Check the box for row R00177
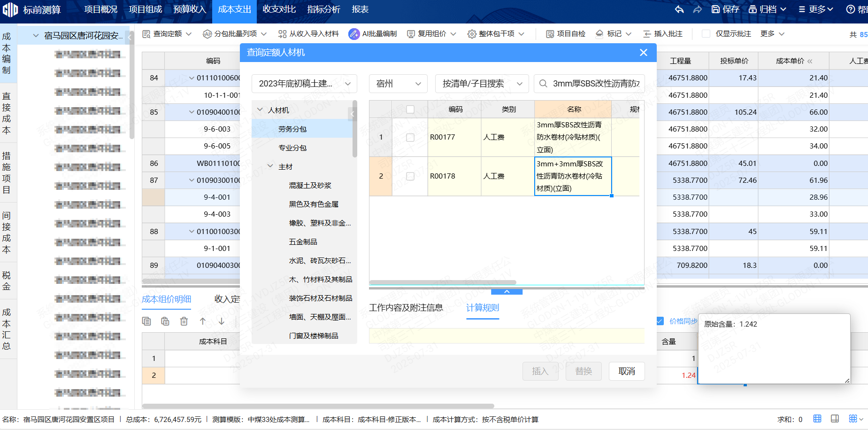This screenshot has height=430, width=868. pyautogui.click(x=410, y=137)
